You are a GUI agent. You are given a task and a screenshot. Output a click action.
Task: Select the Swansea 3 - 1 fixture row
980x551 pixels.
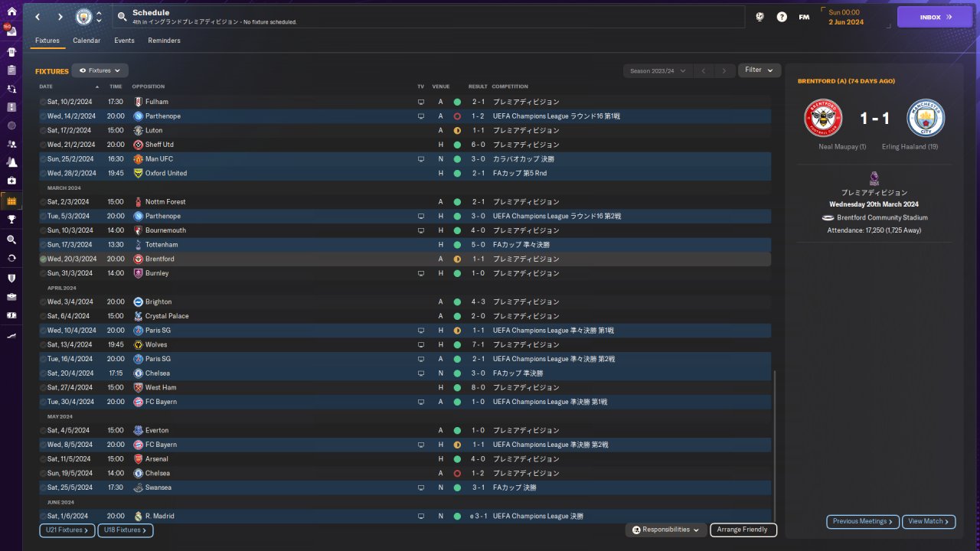[x=404, y=487]
